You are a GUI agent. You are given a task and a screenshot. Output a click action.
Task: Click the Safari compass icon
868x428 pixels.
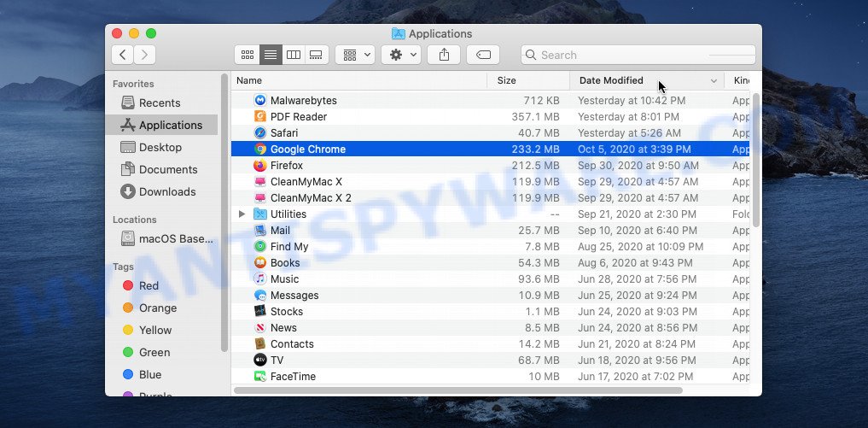coord(260,132)
